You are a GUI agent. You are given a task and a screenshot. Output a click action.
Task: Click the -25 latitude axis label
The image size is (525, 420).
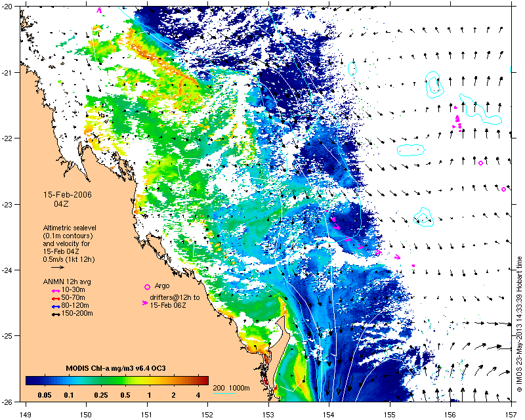[7, 335]
